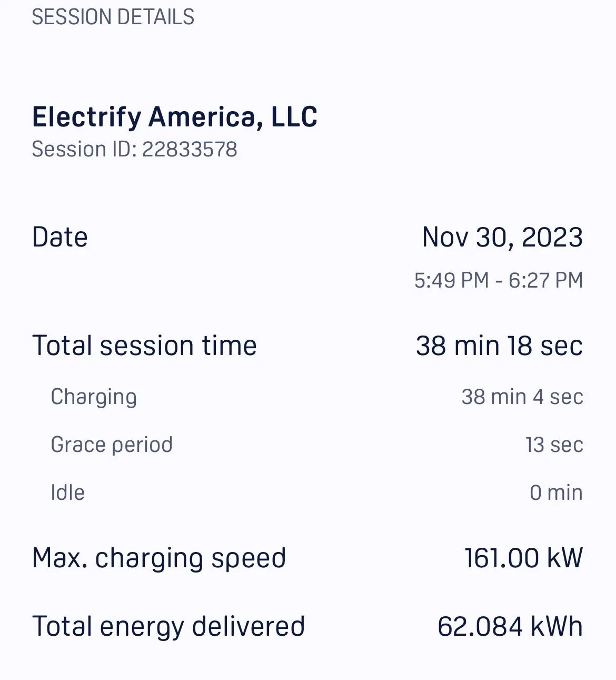Image resolution: width=616 pixels, height=680 pixels.
Task: Click the word DETAILS in the header
Action: (x=155, y=17)
